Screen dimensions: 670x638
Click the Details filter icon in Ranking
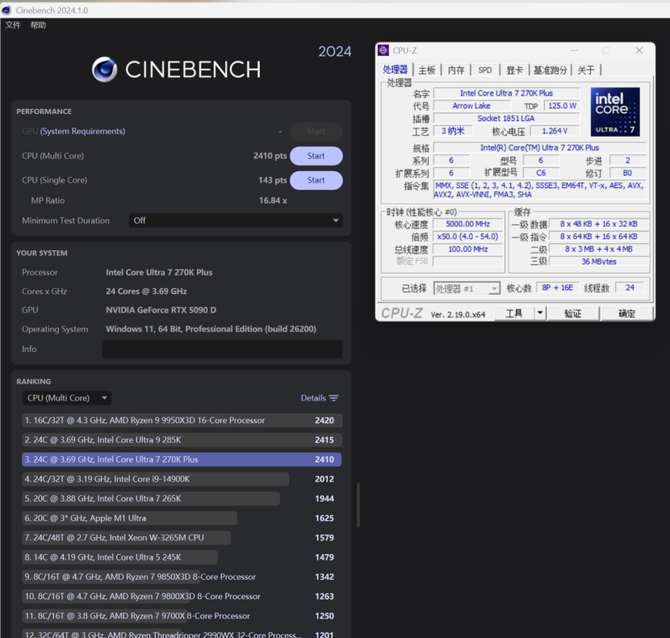(333, 398)
